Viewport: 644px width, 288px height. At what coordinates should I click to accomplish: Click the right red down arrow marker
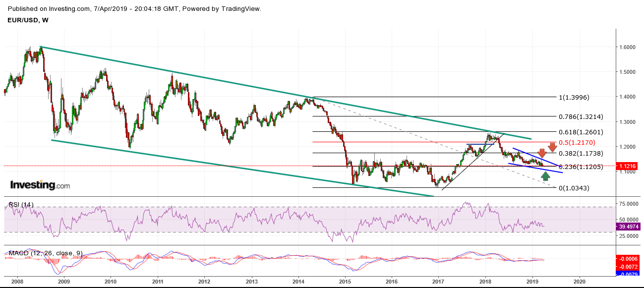(x=553, y=147)
